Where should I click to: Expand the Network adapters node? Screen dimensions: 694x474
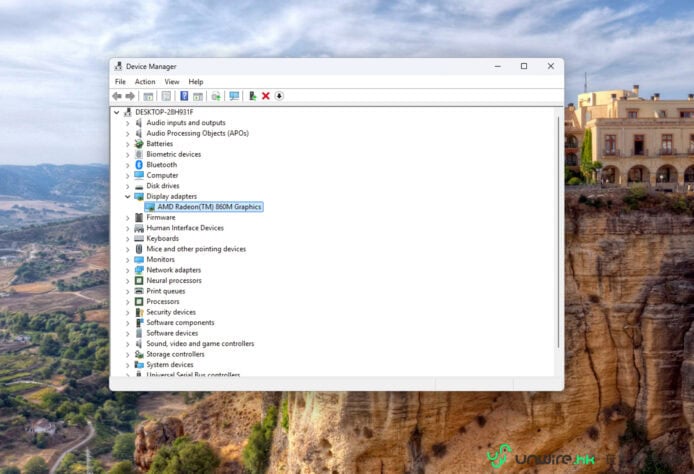click(127, 270)
